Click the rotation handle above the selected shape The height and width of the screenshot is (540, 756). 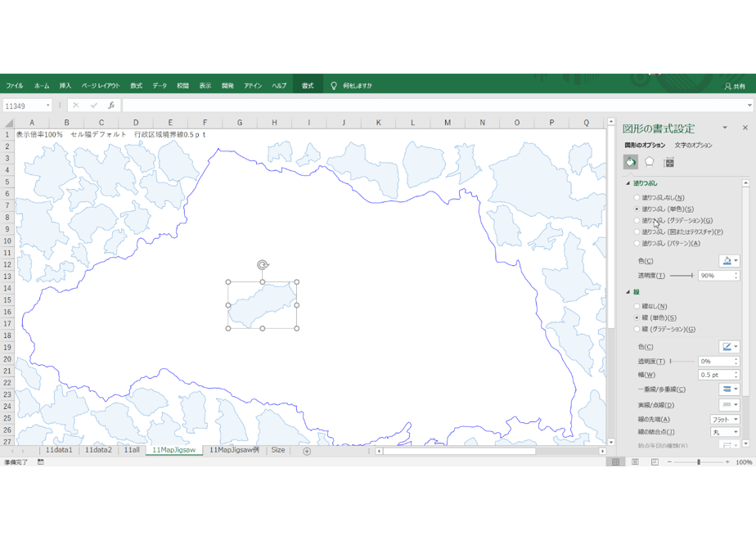point(263,265)
